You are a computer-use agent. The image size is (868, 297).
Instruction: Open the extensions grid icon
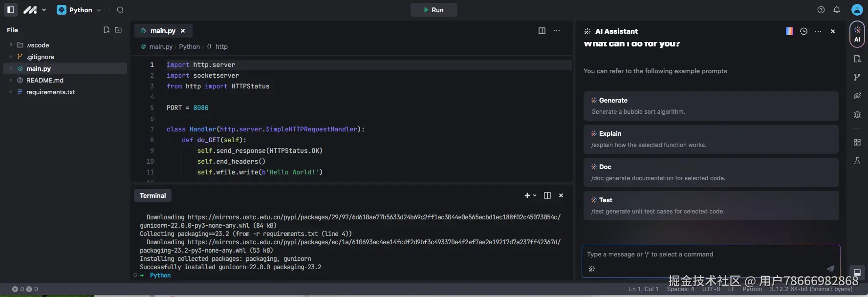coord(857,142)
